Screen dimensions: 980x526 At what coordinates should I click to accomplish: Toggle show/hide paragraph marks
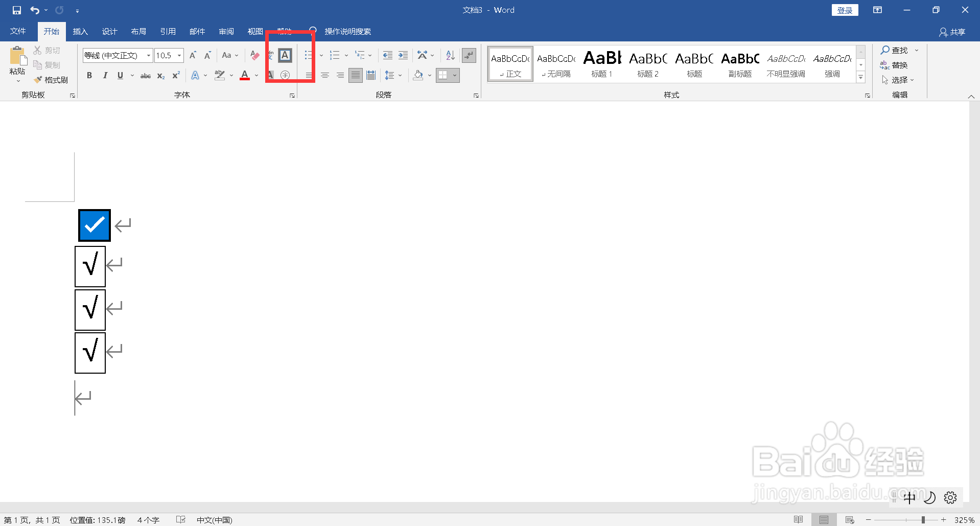(x=469, y=55)
